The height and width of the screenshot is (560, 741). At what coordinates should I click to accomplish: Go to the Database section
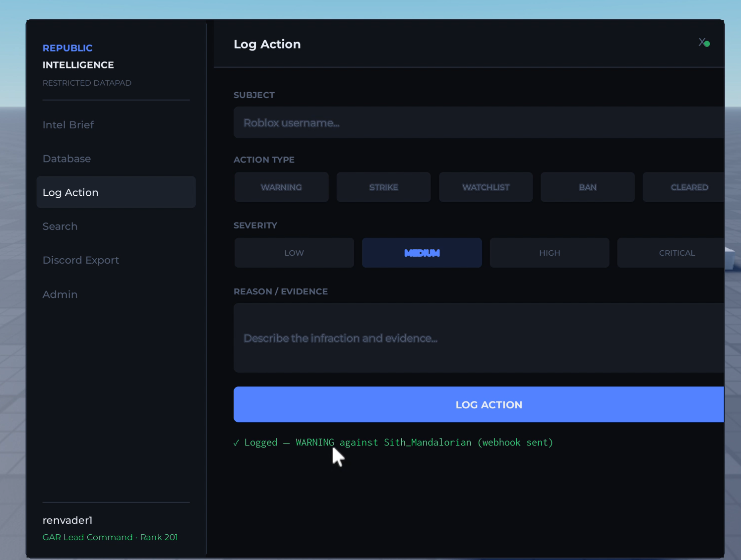point(116,159)
